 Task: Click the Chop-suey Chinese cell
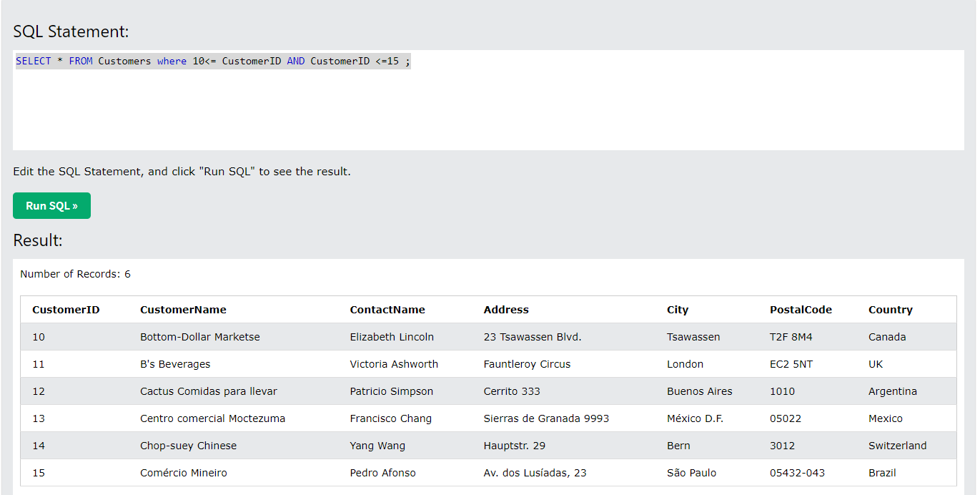point(188,446)
